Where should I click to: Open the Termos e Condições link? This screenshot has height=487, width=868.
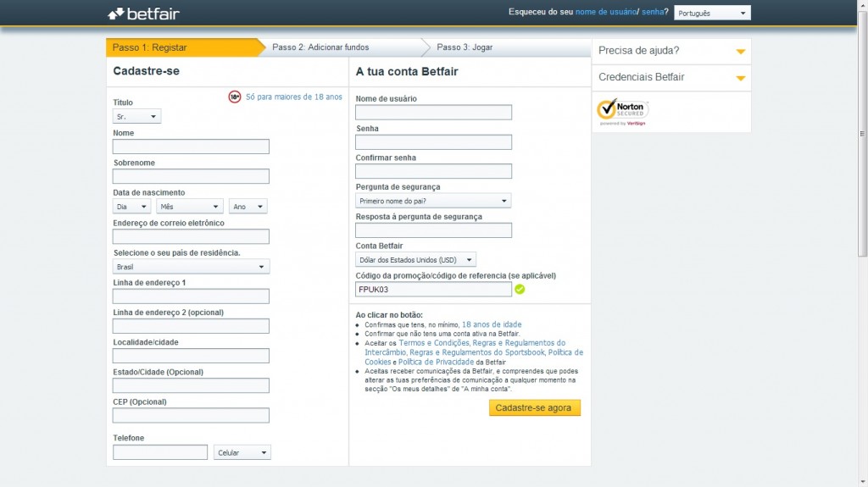434,343
